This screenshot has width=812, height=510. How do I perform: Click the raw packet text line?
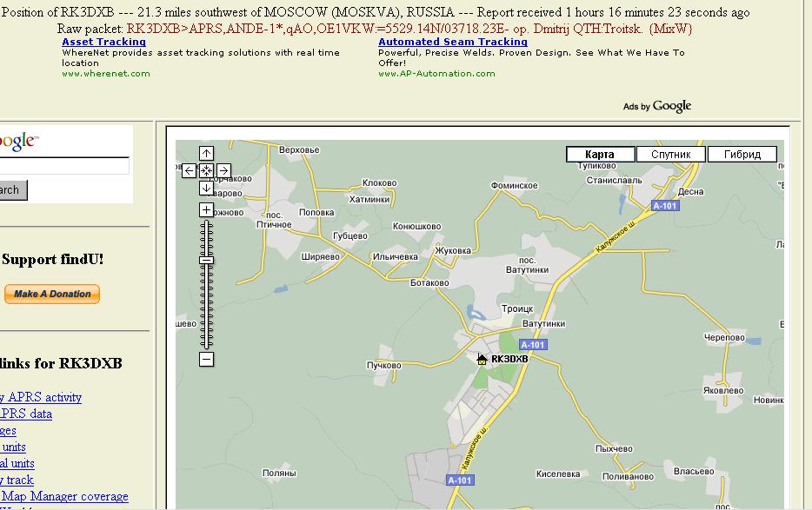point(375,29)
